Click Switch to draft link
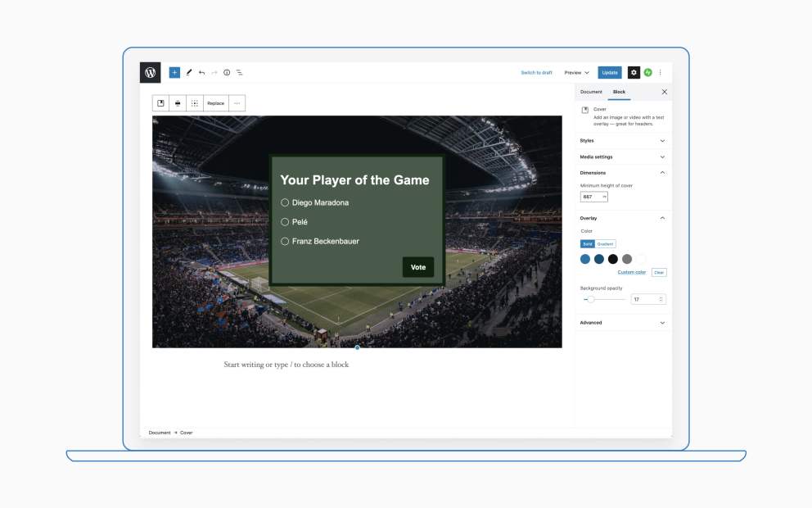Image resolution: width=812 pixels, height=508 pixels. [x=536, y=73]
